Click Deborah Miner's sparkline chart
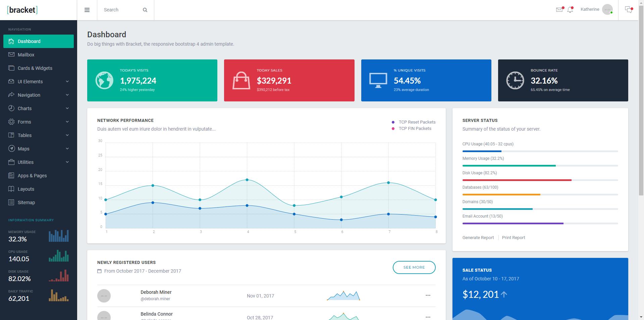The height and width of the screenshot is (320, 644). [x=343, y=295]
